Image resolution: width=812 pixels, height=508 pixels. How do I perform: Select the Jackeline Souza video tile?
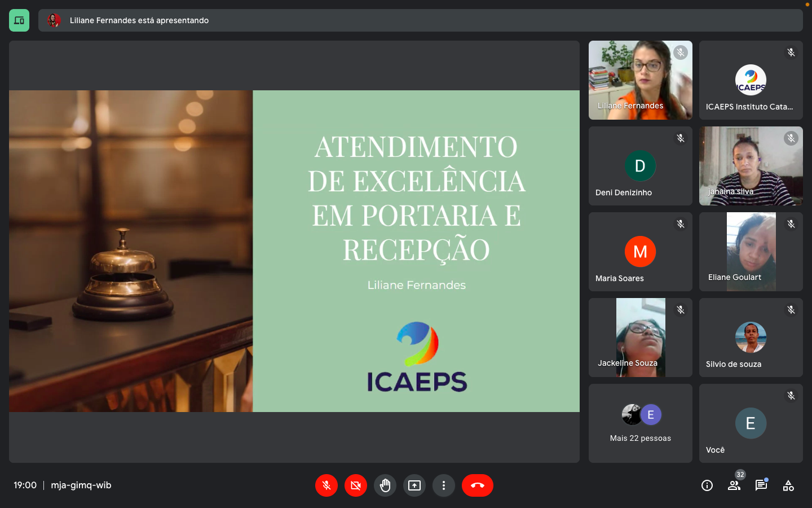[641, 338]
